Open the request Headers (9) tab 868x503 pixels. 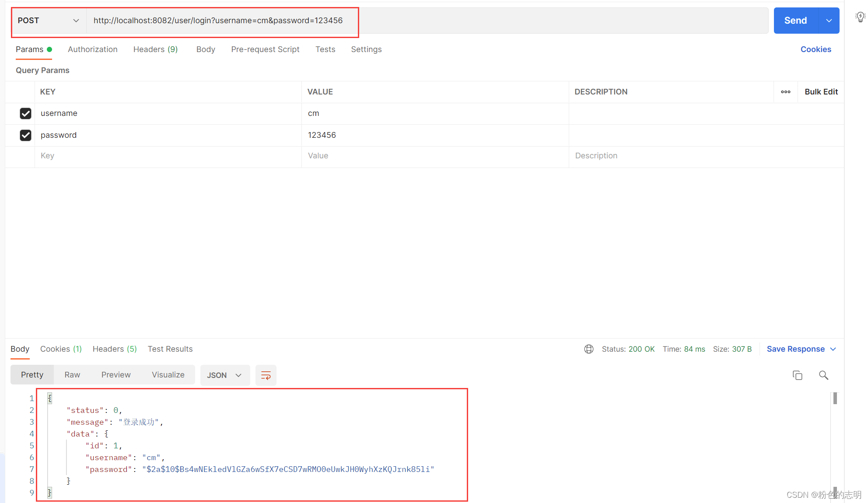coord(155,49)
